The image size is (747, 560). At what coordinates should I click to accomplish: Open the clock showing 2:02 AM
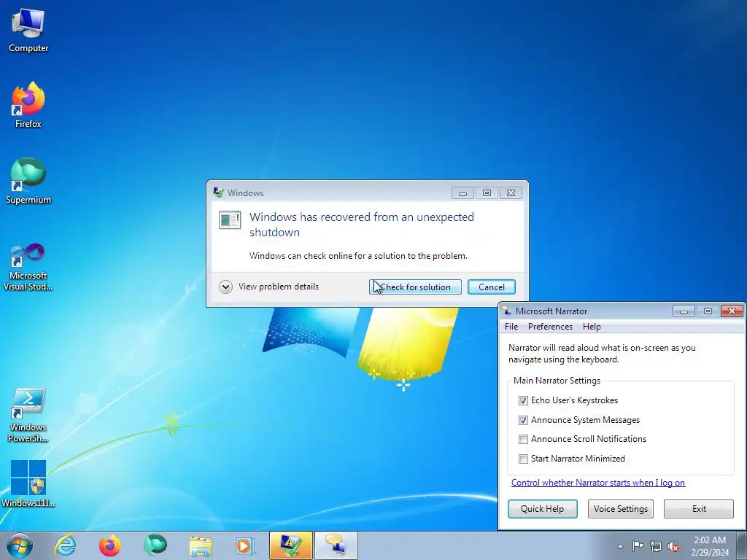pyautogui.click(x=710, y=546)
